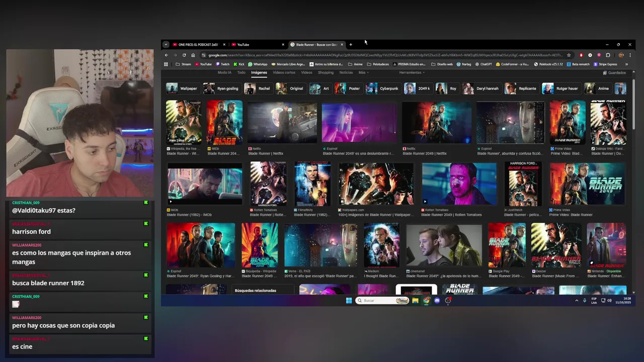Open the Nartag bookmark
Image resolution: width=644 pixels, height=362 pixels.
click(x=463, y=64)
